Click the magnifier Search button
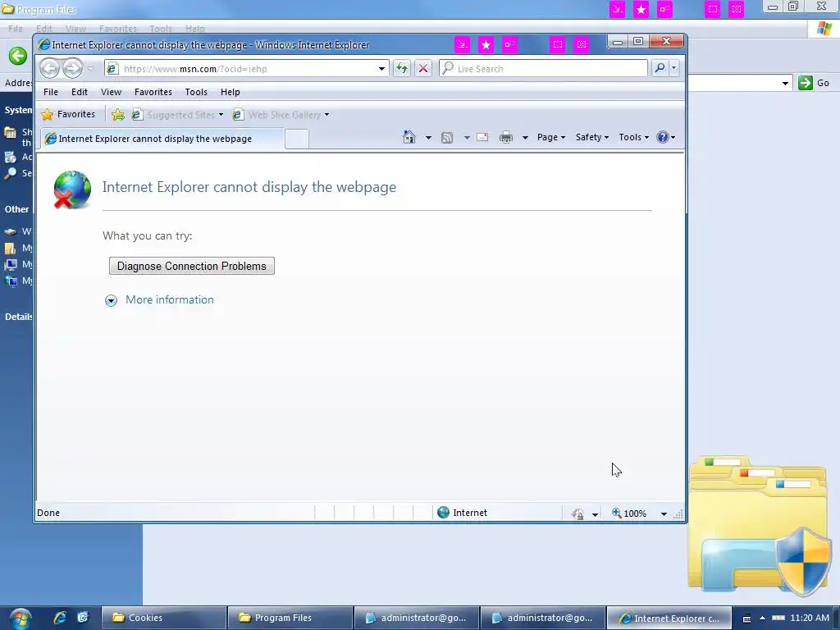 pos(660,68)
